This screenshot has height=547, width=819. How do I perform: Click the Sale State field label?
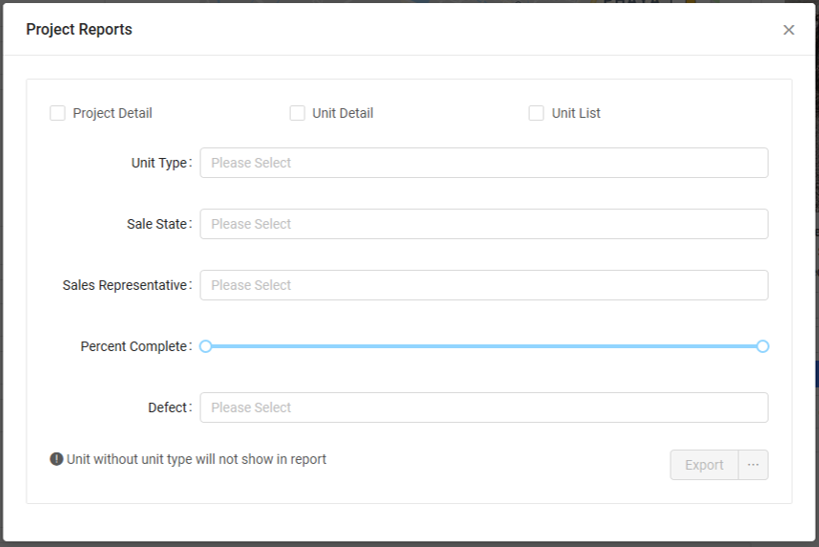(x=157, y=224)
